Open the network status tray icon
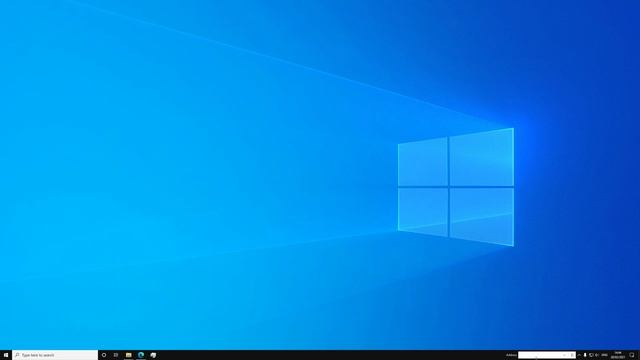Screen dimensions: 640x360 [x=591, y=355]
